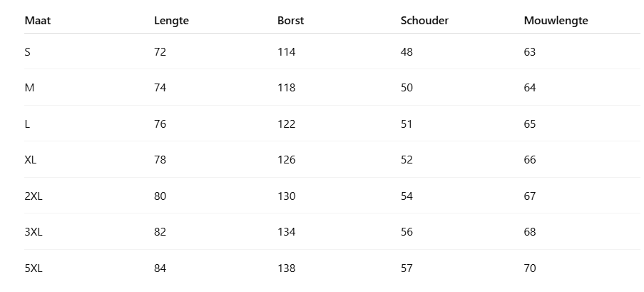Viewport: 644px width, 292px height.
Task: Click Lengte value 84 for size 5XL
Action: tap(160, 268)
